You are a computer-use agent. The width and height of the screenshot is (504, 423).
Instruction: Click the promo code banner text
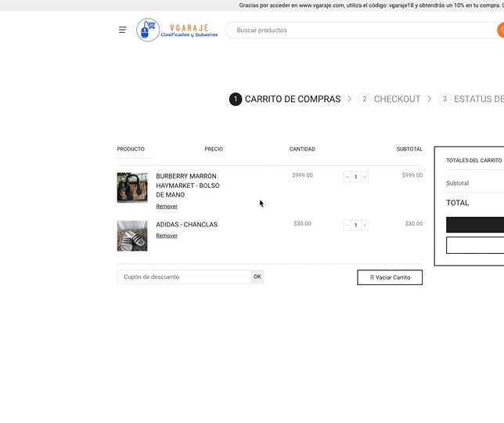[371, 5]
